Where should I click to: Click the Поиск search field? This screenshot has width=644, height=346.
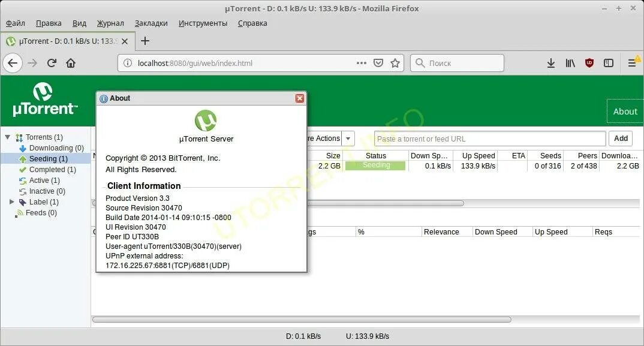point(457,63)
